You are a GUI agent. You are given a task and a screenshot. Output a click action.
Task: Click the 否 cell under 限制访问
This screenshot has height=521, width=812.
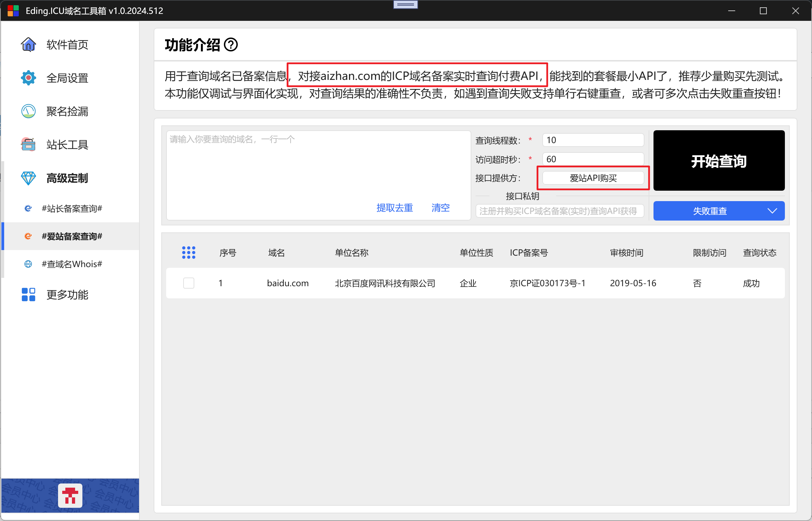pyautogui.click(x=697, y=283)
